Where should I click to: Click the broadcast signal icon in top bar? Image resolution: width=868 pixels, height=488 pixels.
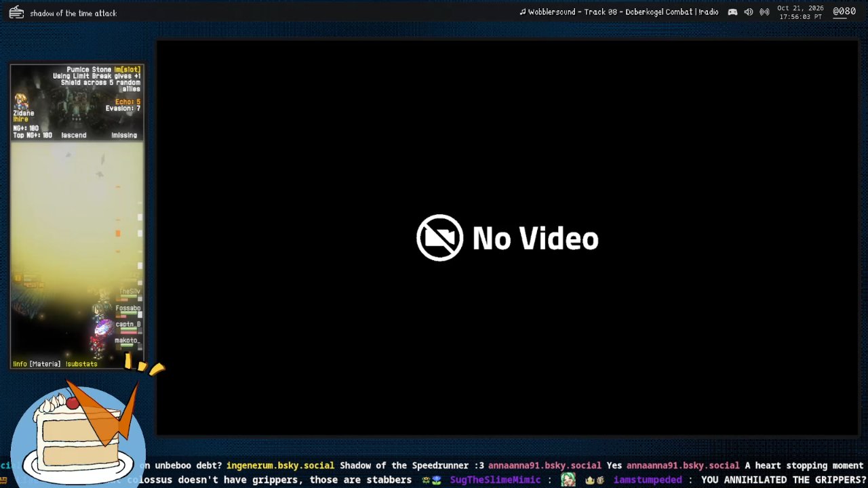pos(764,12)
